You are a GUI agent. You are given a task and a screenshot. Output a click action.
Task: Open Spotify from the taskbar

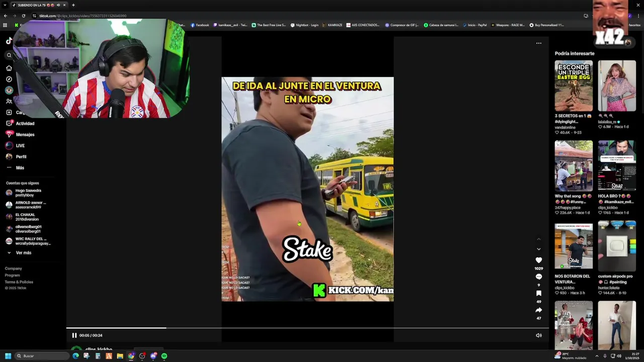tap(164, 356)
